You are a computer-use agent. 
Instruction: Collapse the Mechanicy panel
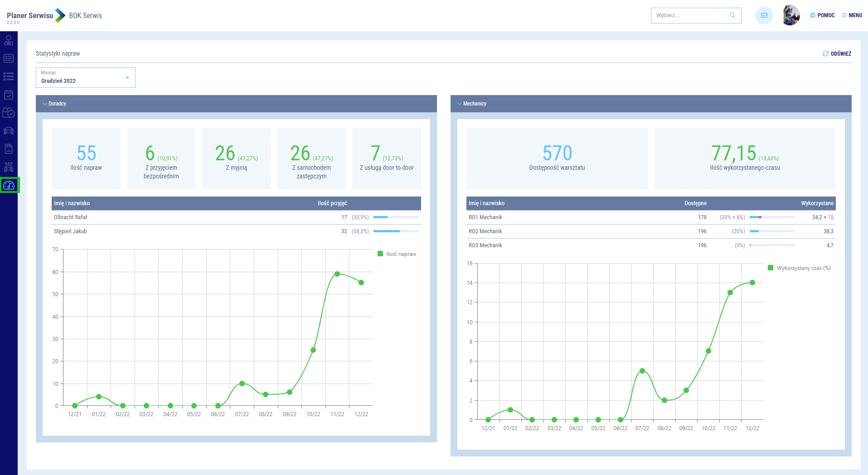tap(471, 104)
